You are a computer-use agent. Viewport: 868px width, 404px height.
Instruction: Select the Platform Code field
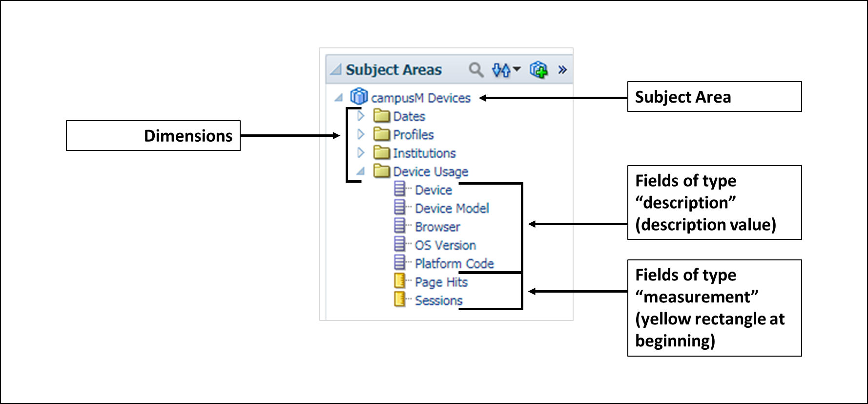click(455, 264)
